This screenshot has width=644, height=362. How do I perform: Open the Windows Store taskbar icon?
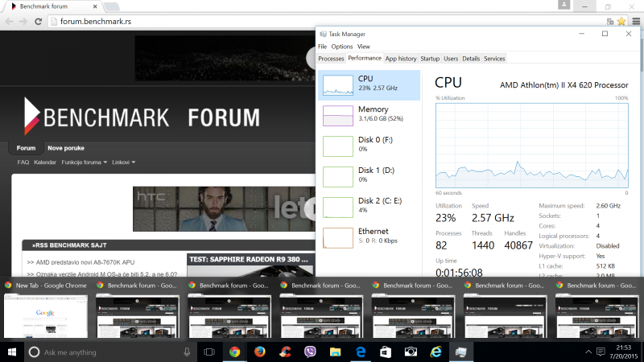(386, 352)
